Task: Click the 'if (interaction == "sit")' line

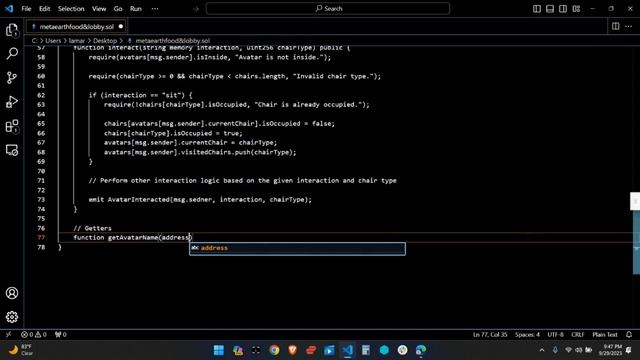Action: 140,95
